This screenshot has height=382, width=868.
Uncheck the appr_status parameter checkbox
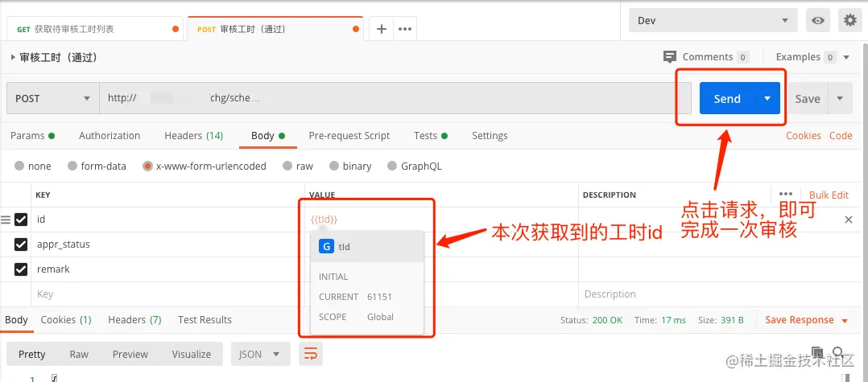[21, 244]
